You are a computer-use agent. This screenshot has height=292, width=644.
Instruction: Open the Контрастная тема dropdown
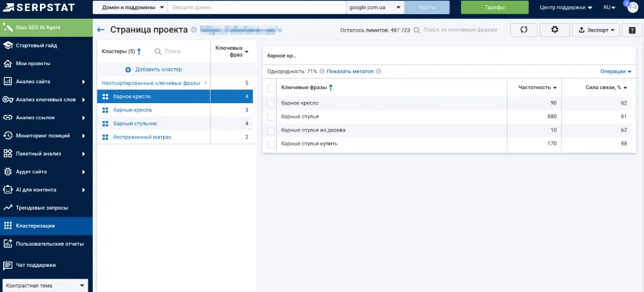(45, 286)
